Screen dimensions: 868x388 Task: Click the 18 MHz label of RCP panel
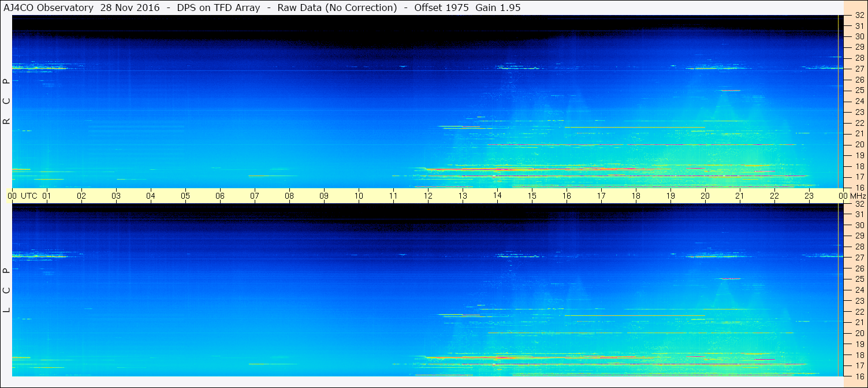click(859, 166)
